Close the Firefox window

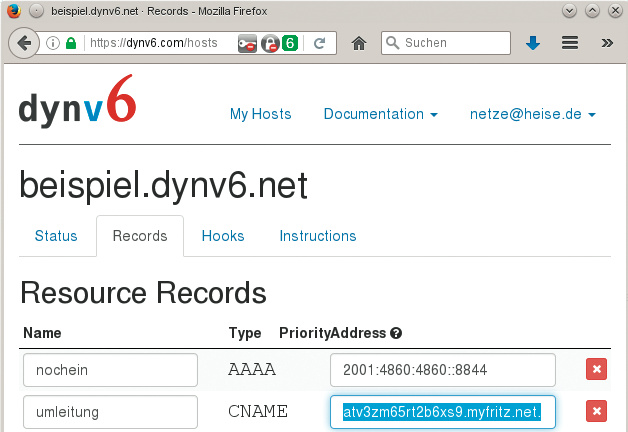click(x=615, y=11)
